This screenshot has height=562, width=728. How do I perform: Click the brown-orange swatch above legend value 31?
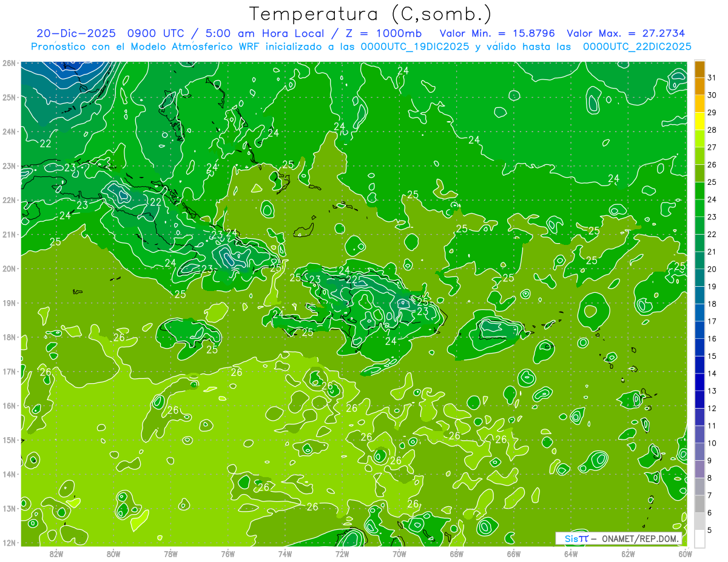(699, 69)
